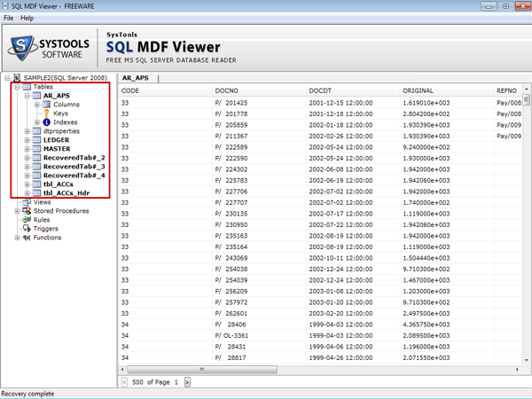Click the AR_APS table icon
Screen dimensions: 532x399
[36, 96]
